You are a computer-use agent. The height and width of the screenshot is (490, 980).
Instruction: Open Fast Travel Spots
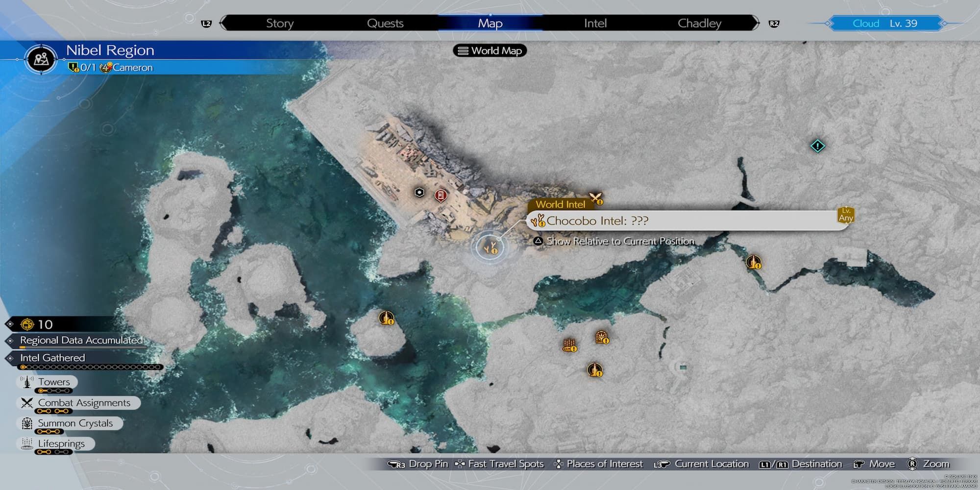tap(499, 464)
